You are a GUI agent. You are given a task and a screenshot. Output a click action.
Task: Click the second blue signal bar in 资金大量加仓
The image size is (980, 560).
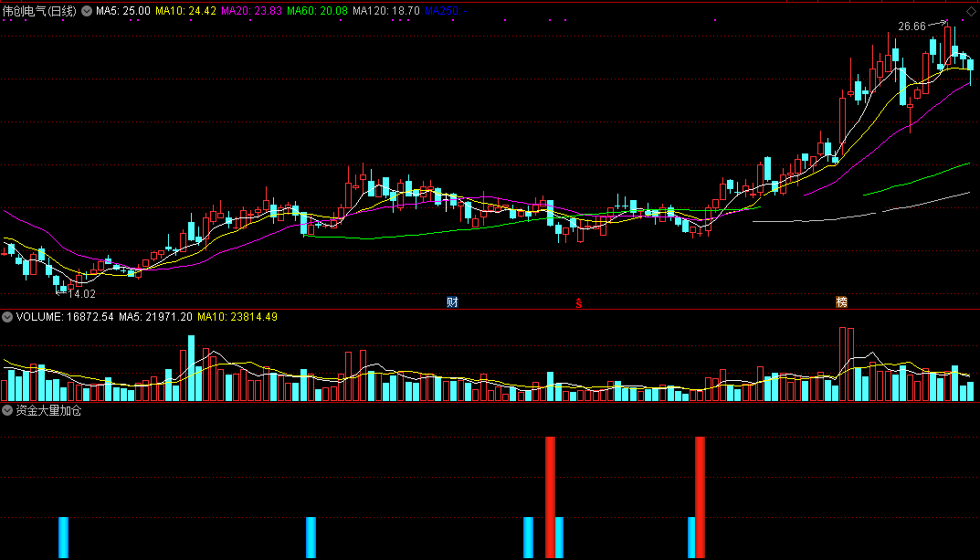pyautogui.click(x=311, y=537)
